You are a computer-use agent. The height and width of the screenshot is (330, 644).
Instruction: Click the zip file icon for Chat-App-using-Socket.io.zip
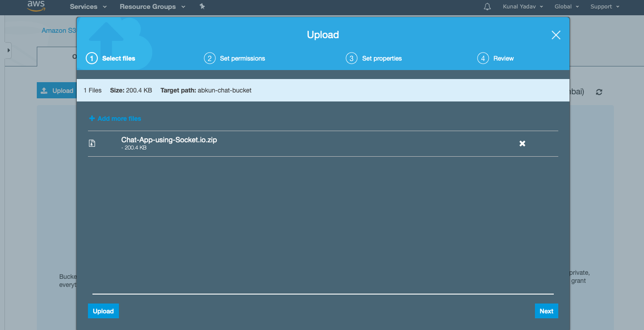pyautogui.click(x=92, y=143)
